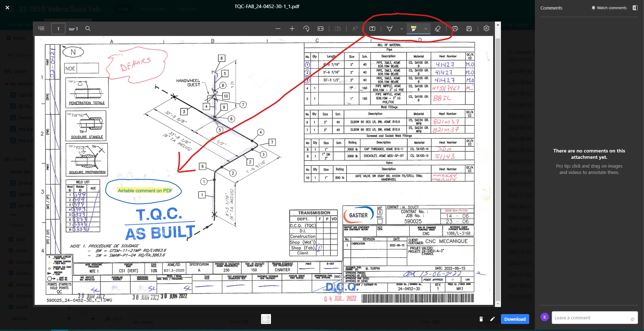The image size is (644, 331).
Task: Open the Interfaces tab in background Airtable
Action: click(x=186, y=9)
